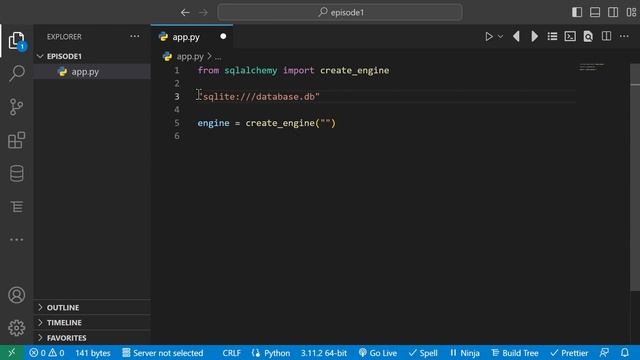The image size is (640, 360).
Task: Go to next change right triangle
Action: 534,37
